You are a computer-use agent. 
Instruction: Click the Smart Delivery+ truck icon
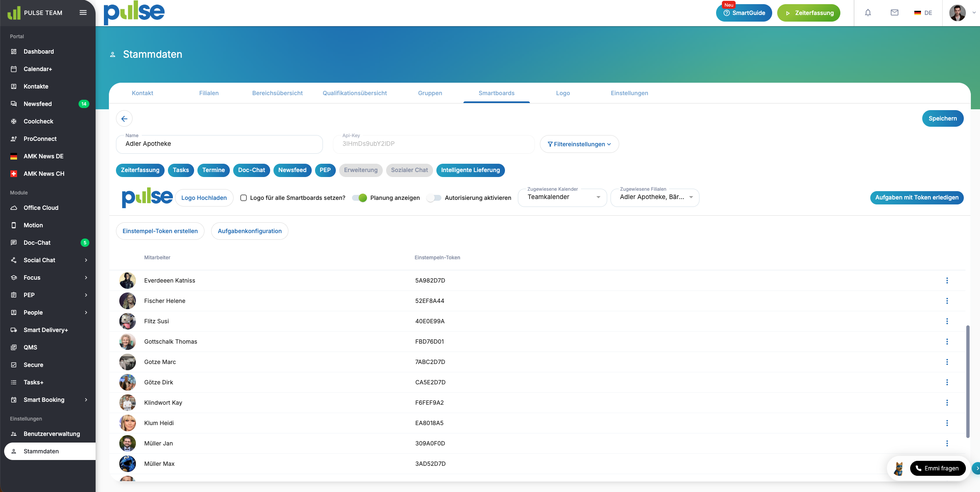pos(14,330)
